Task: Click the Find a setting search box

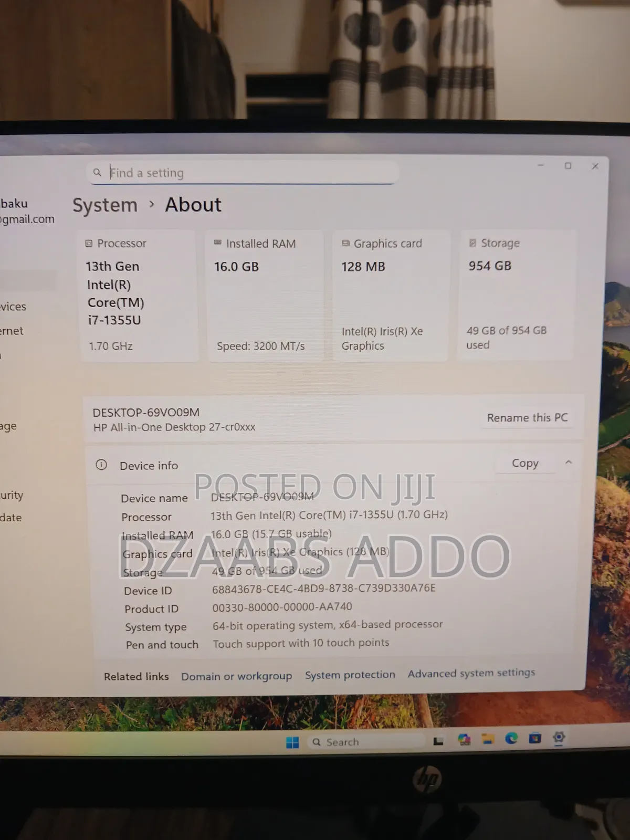Action: click(243, 172)
